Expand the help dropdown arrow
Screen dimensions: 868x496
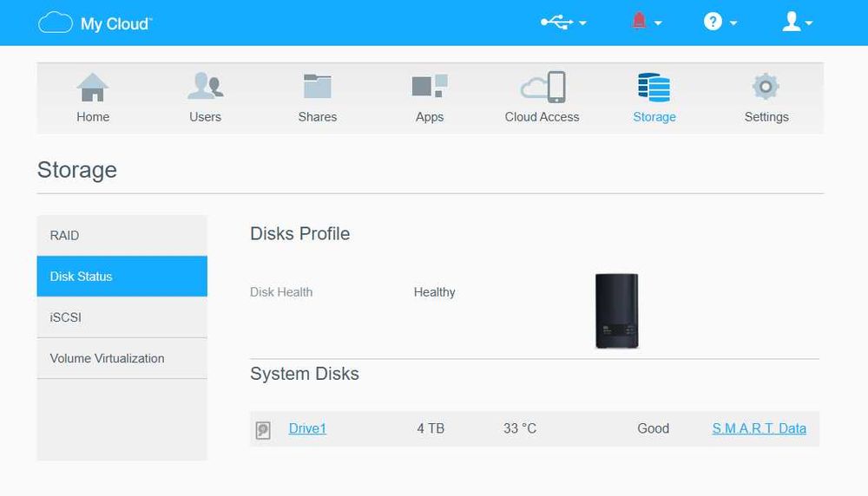tap(733, 23)
